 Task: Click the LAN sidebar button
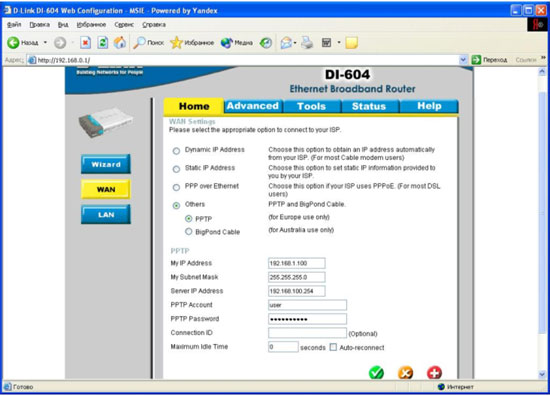(106, 214)
